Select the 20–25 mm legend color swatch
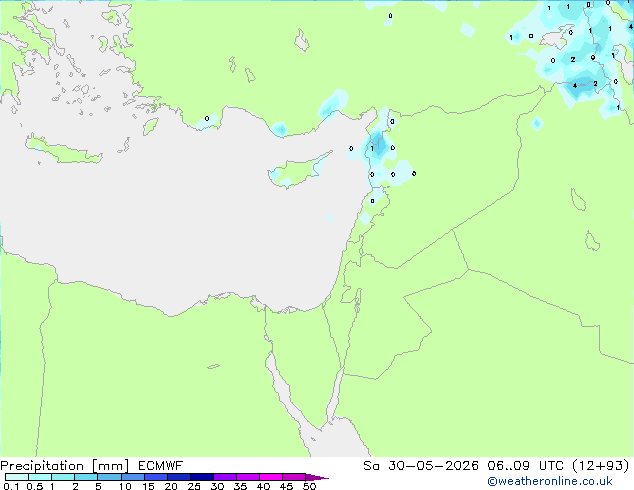The width and height of the screenshot is (634, 490). [178, 477]
